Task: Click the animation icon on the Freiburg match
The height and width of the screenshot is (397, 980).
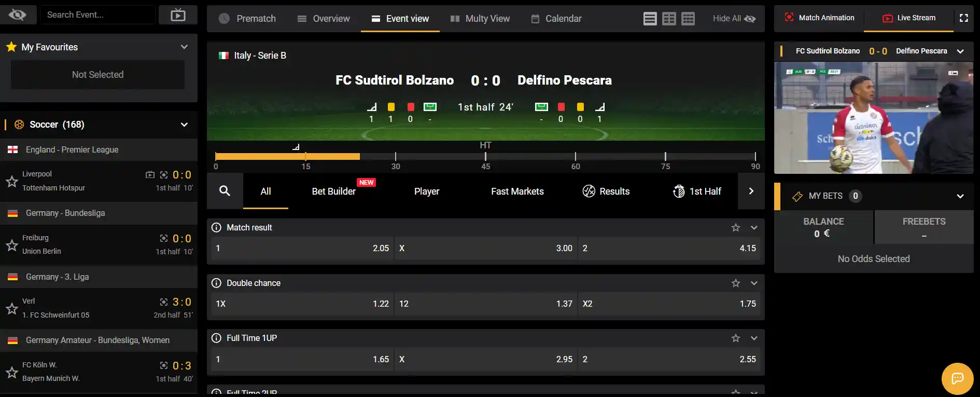Action: coord(164,238)
